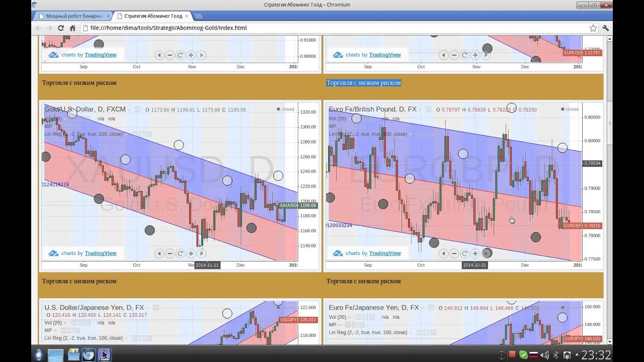
Task: Toggle visibility of MP on U.S. Dollar/Japanese Yen
Action: pos(64,331)
